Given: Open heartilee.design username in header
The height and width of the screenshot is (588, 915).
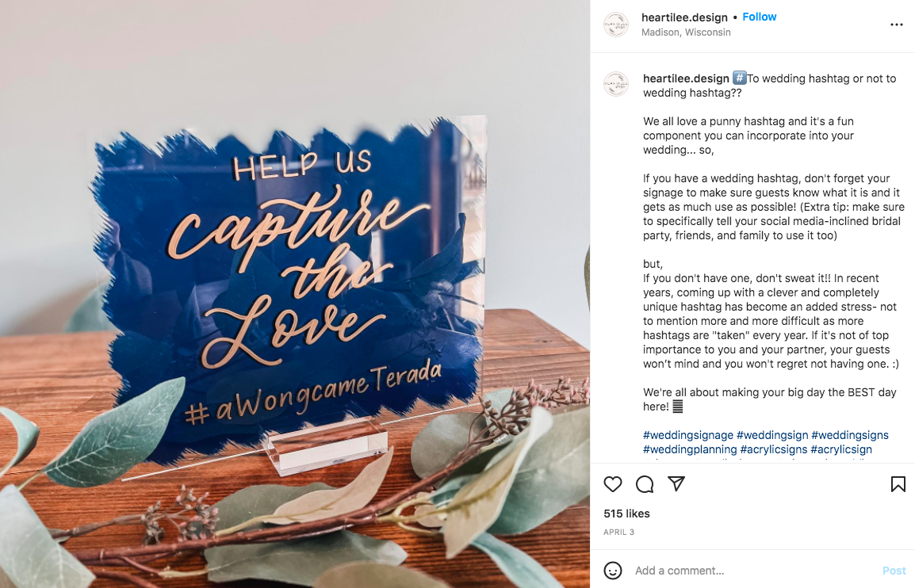Looking at the screenshot, I should coord(684,17).
